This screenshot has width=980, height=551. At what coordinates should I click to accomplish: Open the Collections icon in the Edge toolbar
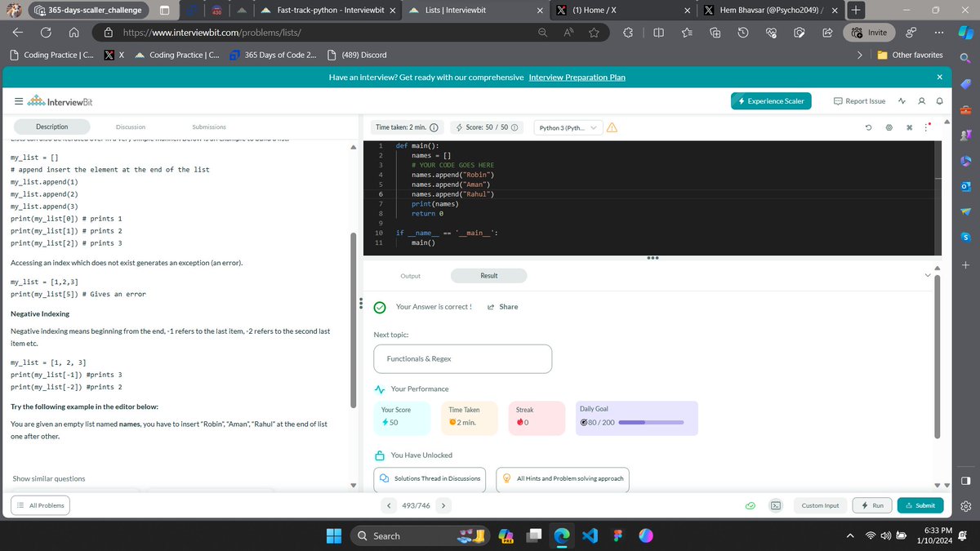click(x=715, y=33)
